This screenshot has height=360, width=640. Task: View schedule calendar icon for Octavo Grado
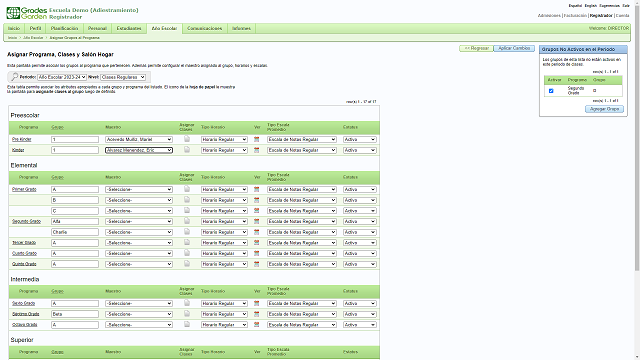(256, 324)
